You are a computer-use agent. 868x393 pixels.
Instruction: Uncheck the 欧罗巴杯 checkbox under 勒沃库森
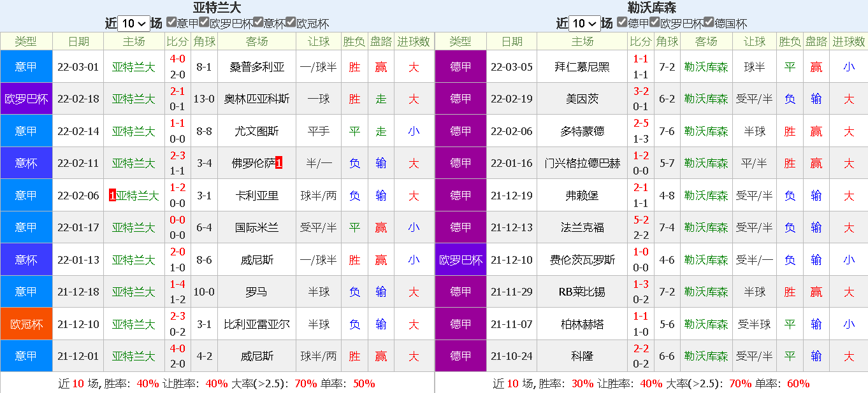(x=655, y=22)
